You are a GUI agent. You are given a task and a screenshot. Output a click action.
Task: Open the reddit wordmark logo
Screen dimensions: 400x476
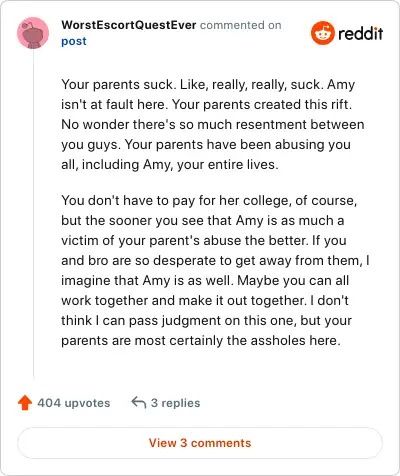(x=360, y=34)
